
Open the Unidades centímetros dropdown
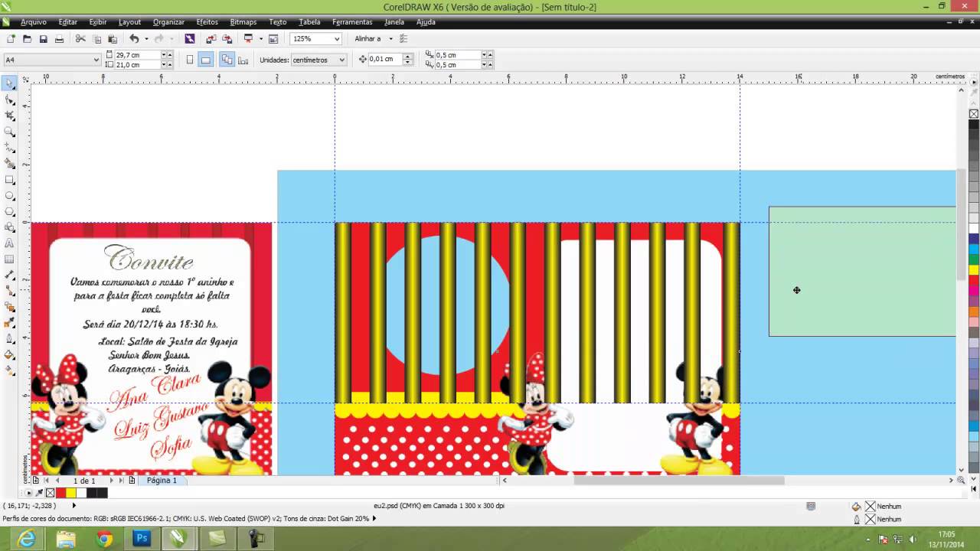click(341, 60)
